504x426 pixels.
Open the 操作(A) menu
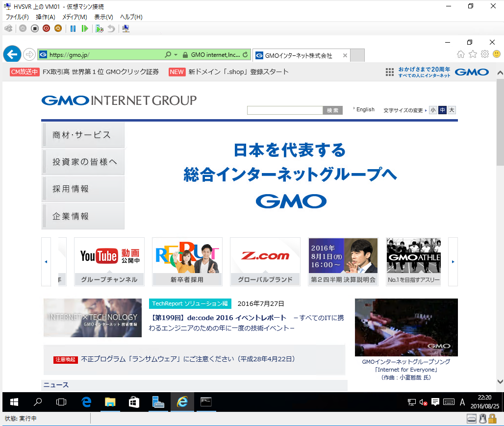click(x=45, y=17)
